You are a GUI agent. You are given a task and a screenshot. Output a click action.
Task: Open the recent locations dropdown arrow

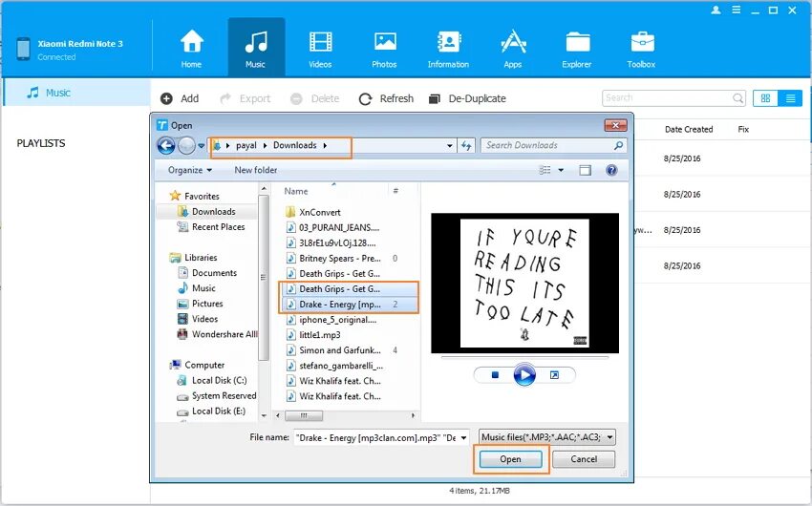coord(201,146)
